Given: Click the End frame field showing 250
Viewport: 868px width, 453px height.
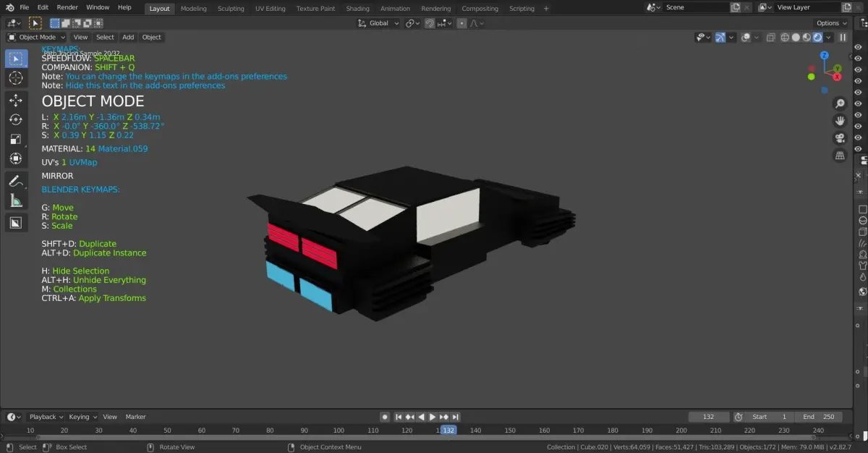Looking at the screenshot, I should pyautogui.click(x=818, y=417).
